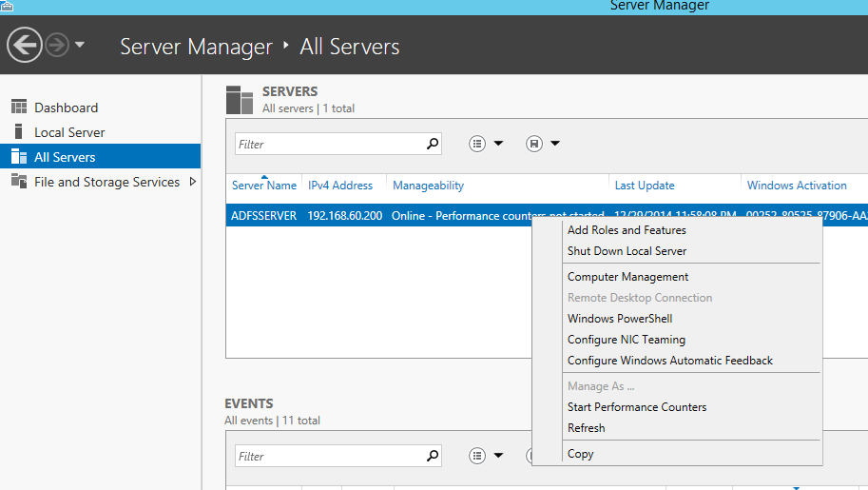Choose Start Performance Counters
This screenshot has width=868, height=490.
pyautogui.click(x=637, y=407)
